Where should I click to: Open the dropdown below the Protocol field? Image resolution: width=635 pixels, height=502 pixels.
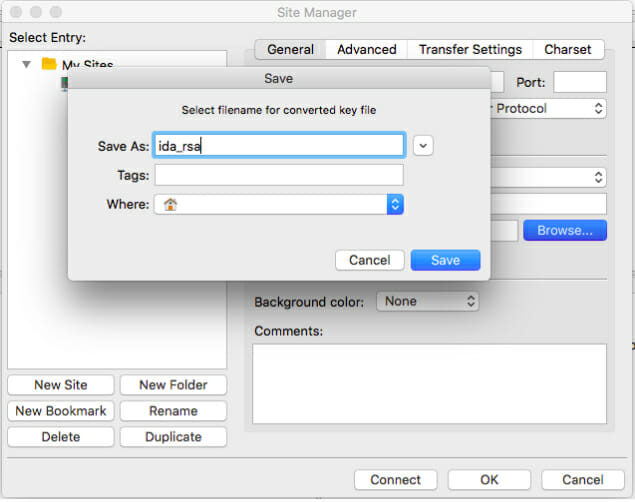548,177
